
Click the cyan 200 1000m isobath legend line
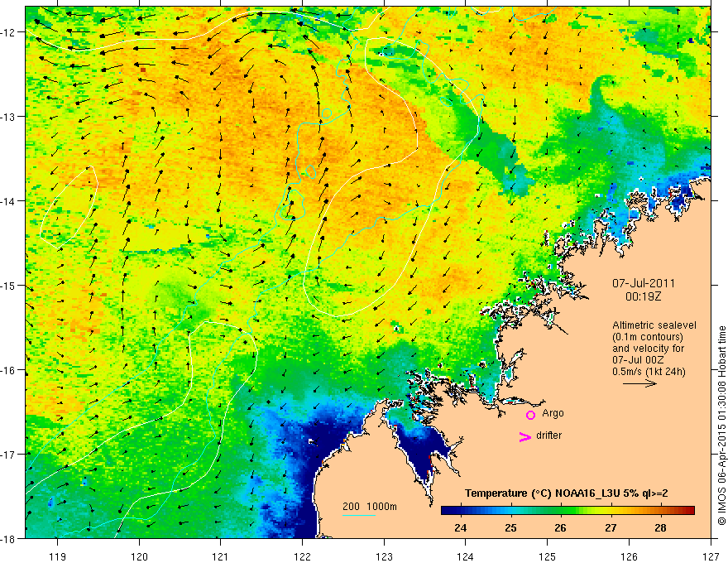(x=358, y=515)
